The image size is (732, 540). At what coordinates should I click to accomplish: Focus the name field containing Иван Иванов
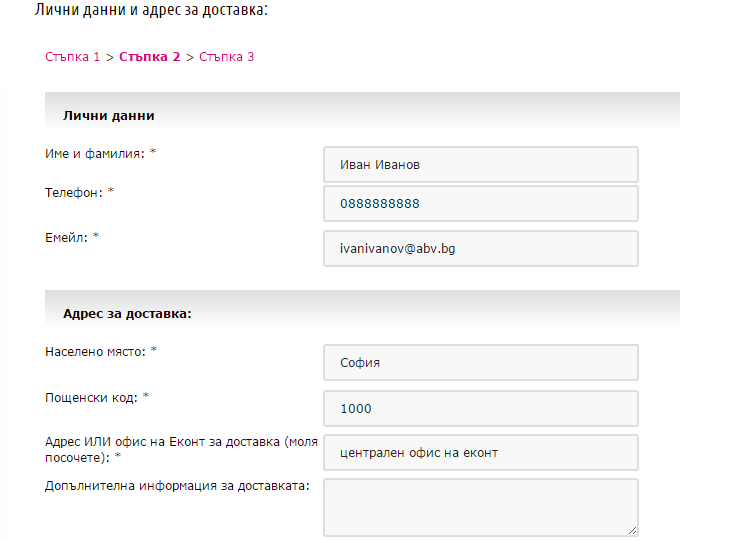coord(481,165)
